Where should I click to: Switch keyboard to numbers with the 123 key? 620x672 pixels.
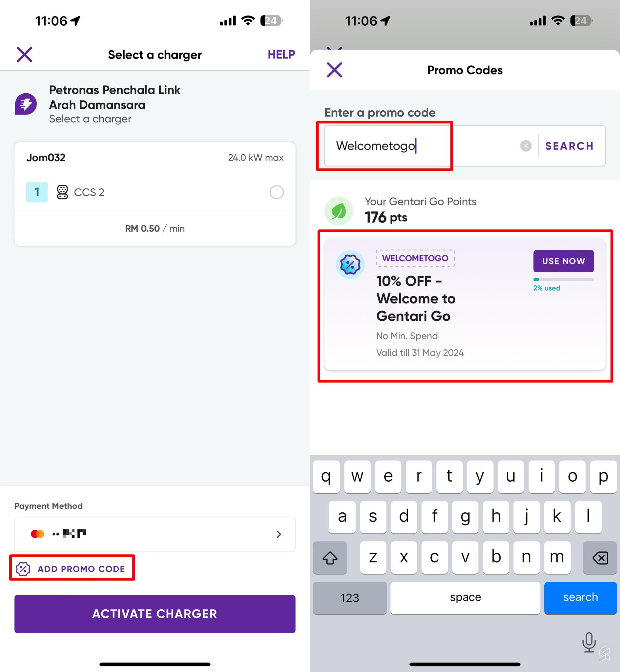pyautogui.click(x=350, y=598)
